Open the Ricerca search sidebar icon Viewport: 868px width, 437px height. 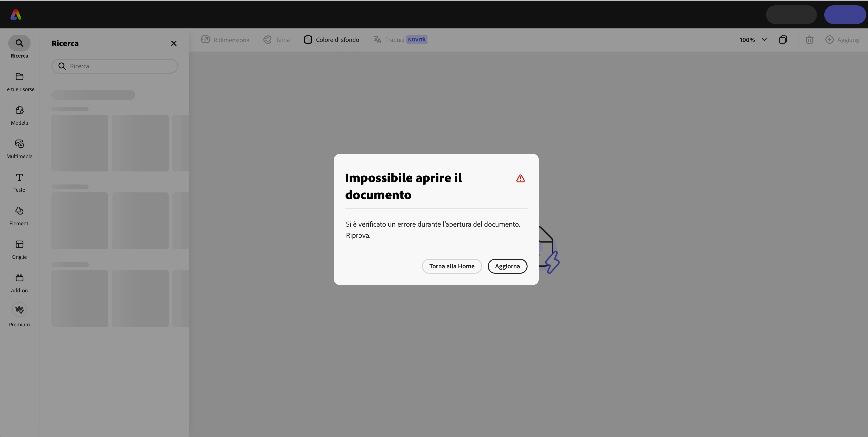coord(19,44)
